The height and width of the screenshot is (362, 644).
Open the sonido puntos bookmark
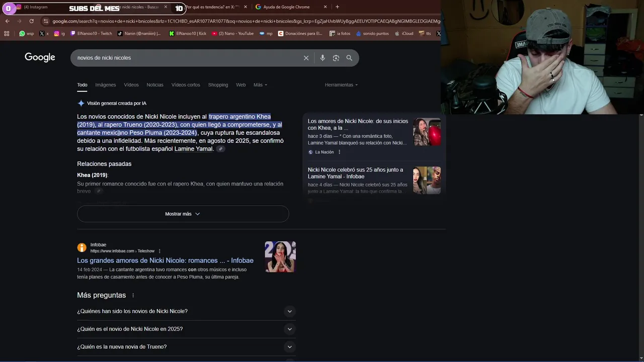pos(372,34)
